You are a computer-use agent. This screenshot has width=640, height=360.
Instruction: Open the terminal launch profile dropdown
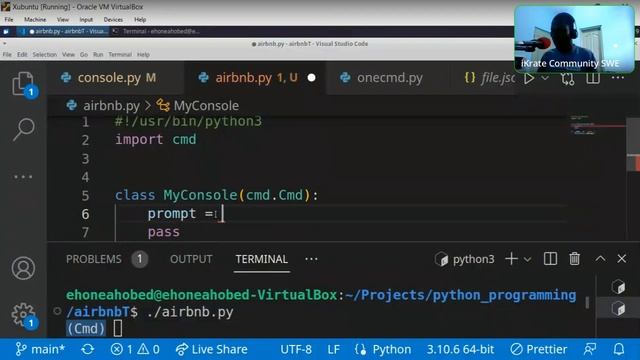click(527, 259)
